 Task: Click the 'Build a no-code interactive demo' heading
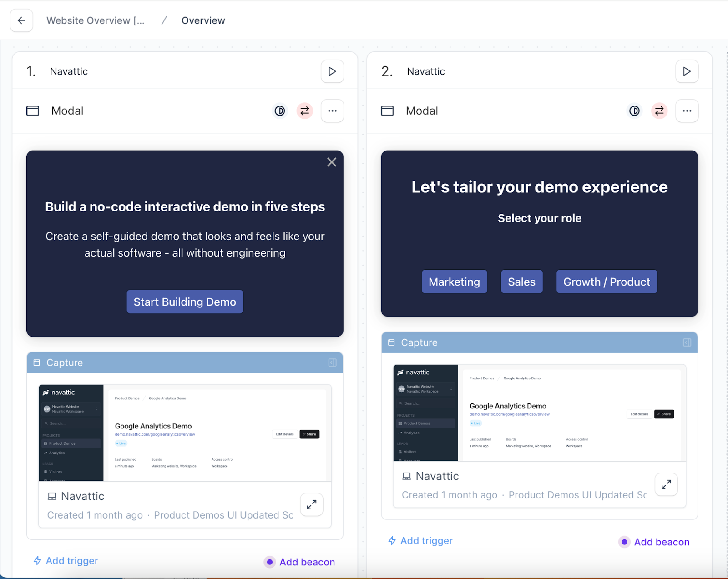(x=185, y=207)
